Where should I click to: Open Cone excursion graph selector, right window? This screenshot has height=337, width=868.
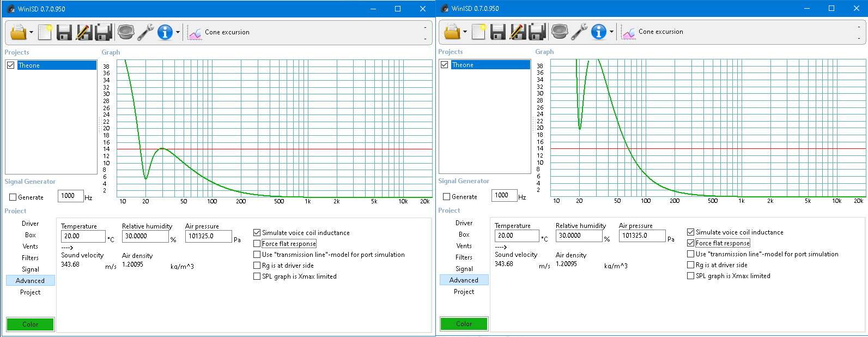[x=660, y=32]
